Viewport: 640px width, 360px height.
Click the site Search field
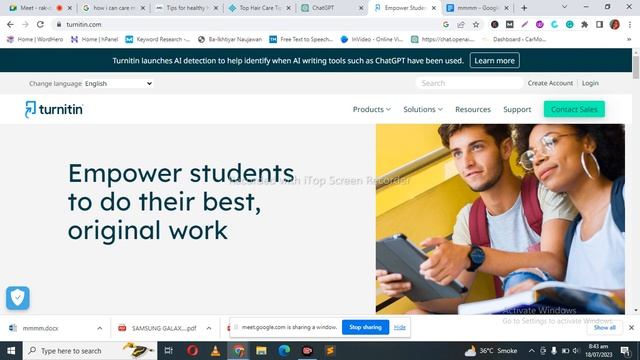tap(469, 83)
